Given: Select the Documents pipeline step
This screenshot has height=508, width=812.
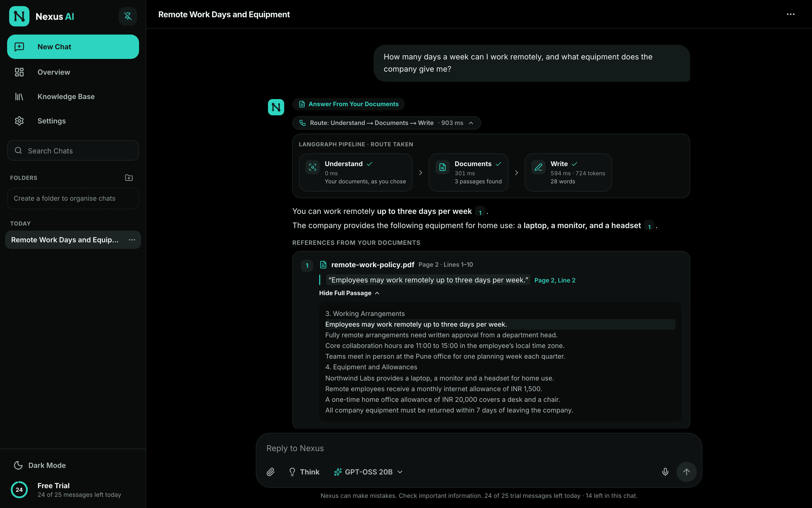Looking at the screenshot, I should click(x=468, y=172).
